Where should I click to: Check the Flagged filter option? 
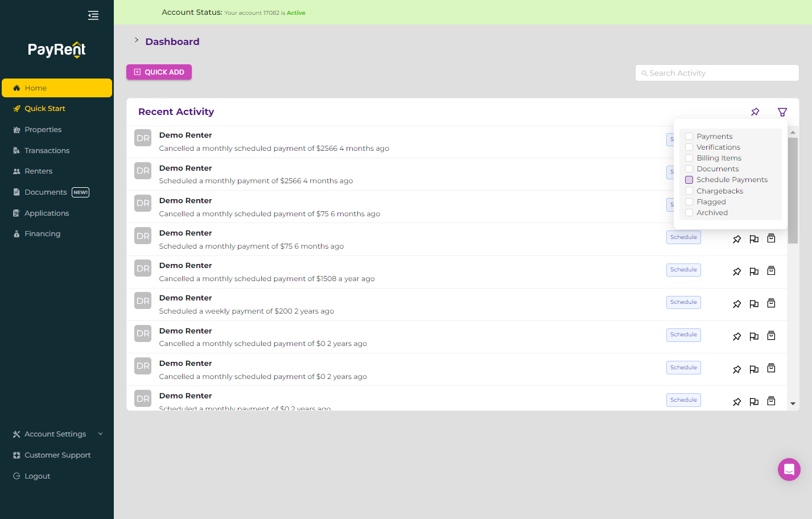[x=689, y=202]
